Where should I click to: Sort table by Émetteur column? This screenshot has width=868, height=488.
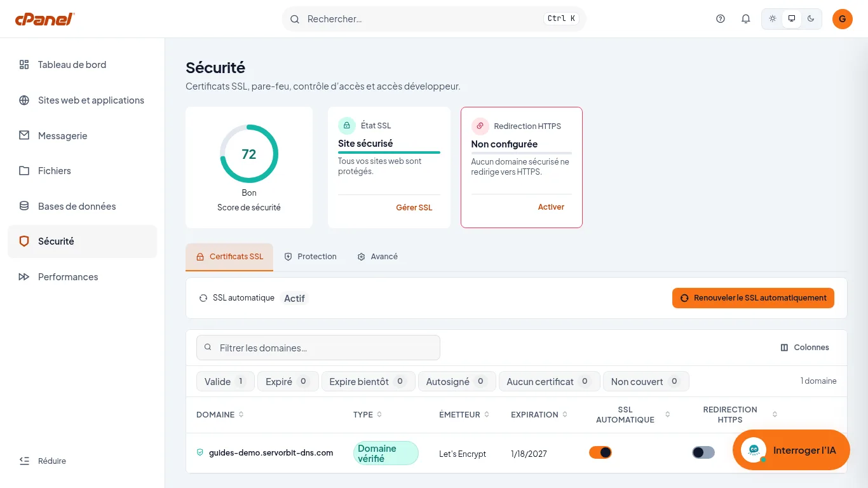click(x=465, y=415)
